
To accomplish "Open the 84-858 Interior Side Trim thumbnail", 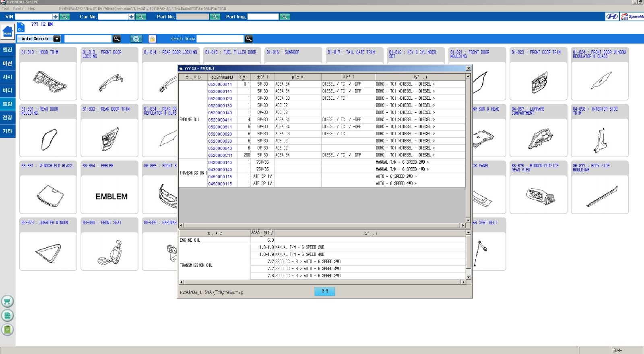I will [x=600, y=138].
